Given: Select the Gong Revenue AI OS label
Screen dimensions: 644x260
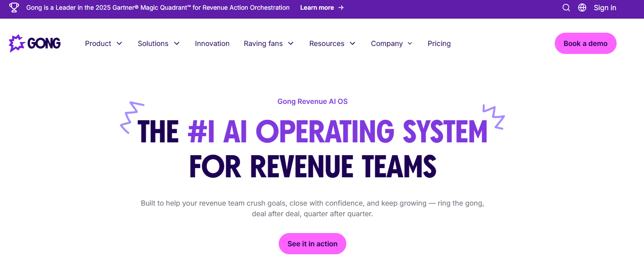Looking at the screenshot, I should 312,101.
